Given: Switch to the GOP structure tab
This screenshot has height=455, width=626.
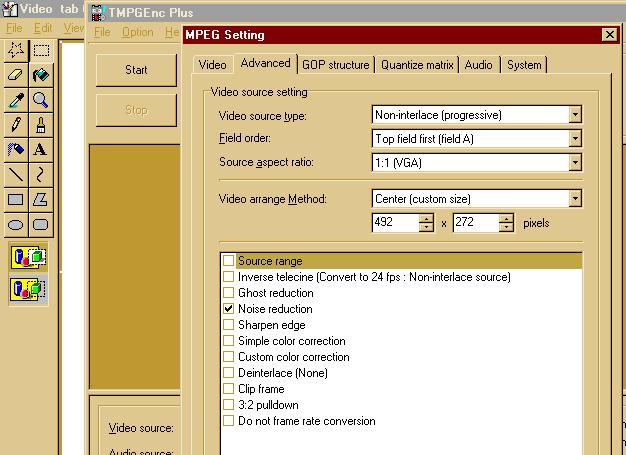Looking at the screenshot, I should (x=336, y=65).
